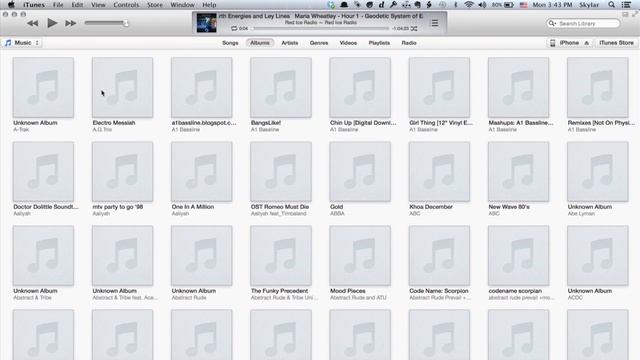Click the Wi-Fi status icon
The height and width of the screenshot is (360, 640).
tap(469, 5)
